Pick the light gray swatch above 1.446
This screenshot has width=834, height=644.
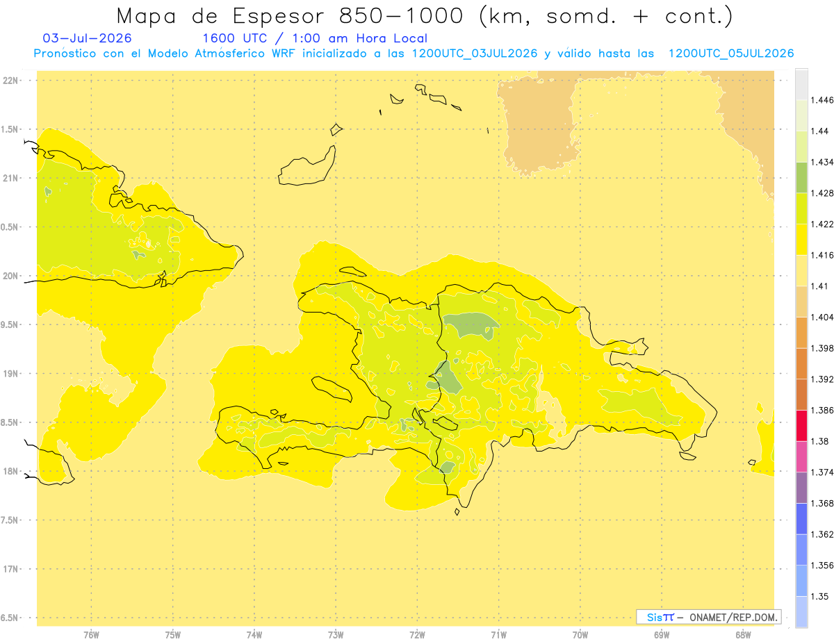click(x=801, y=84)
